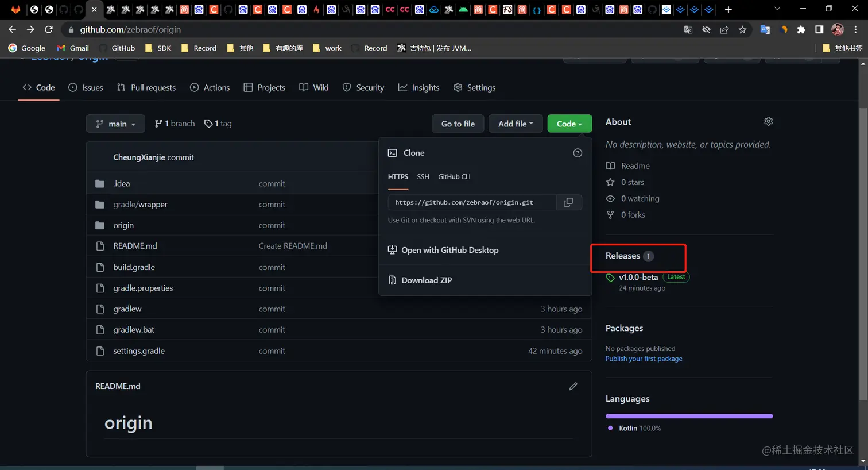Open the 0 stars link

[x=625, y=182]
